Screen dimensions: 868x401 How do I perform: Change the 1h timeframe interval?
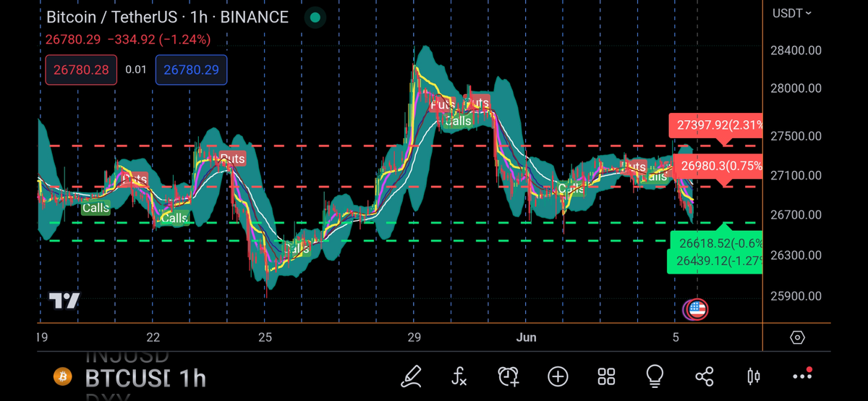click(x=191, y=378)
